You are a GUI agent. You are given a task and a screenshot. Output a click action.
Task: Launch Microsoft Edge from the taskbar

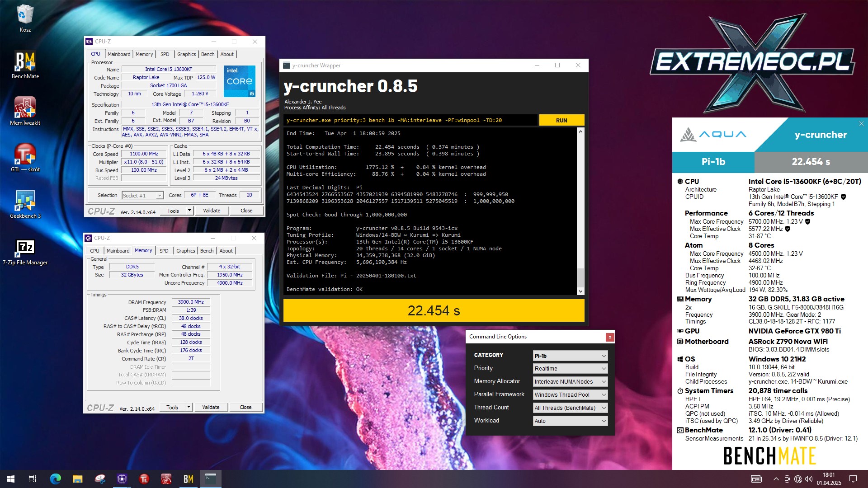[x=55, y=479]
